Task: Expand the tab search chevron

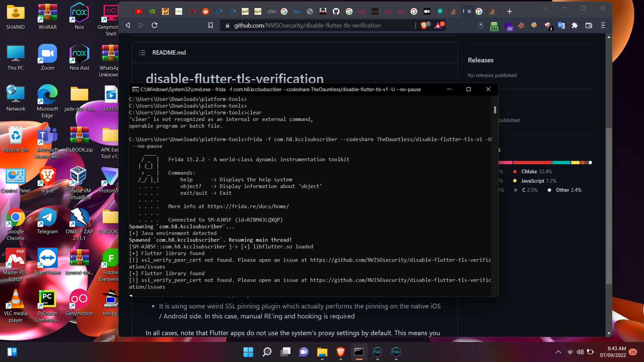Action: pyautogui.click(x=545, y=8)
